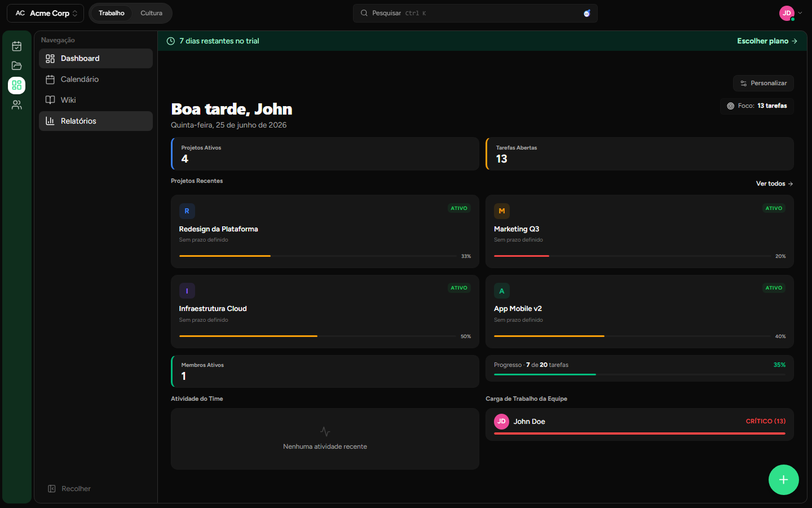The width and height of the screenshot is (812, 508).
Task: Click the R project avatar icon
Action: point(187,211)
